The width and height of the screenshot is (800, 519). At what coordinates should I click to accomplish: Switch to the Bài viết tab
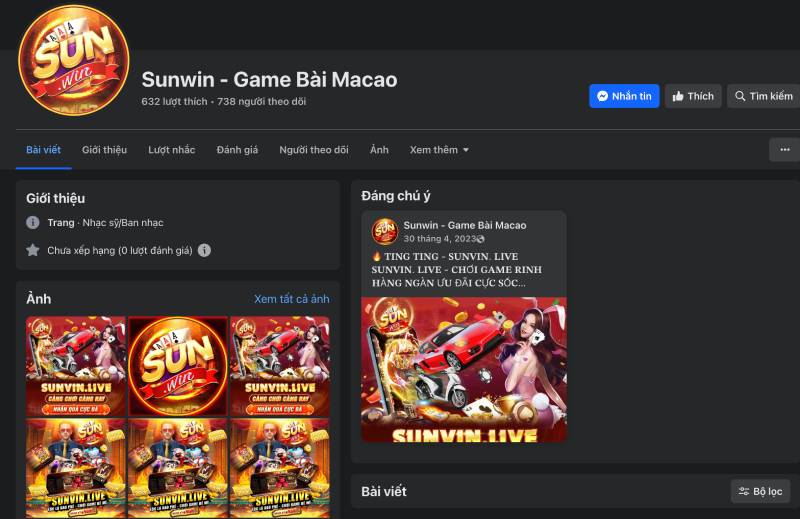click(x=43, y=150)
